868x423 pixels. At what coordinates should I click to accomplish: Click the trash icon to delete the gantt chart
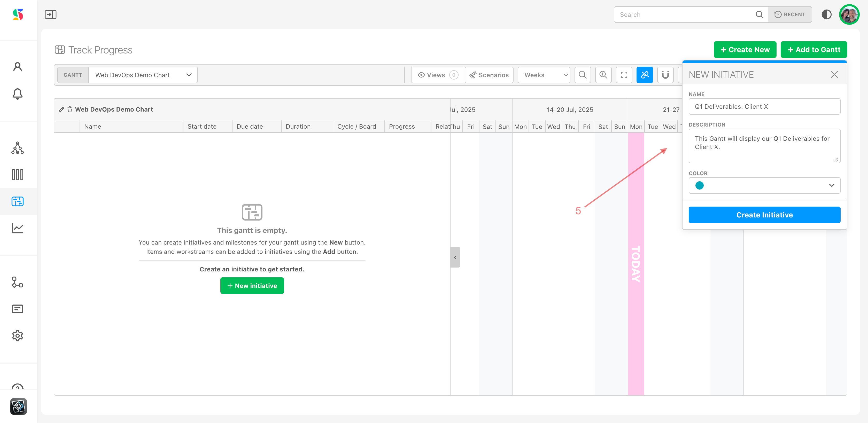pyautogui.click(x=70, y=109)
